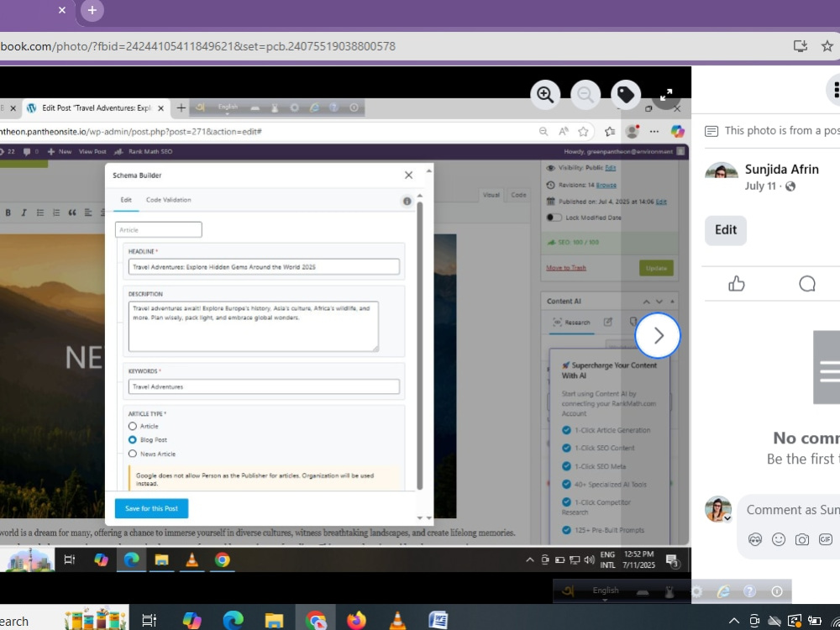840x630 pixels.
Task: Click the zoom out magnifier on photo
Action: click(585, 95)
